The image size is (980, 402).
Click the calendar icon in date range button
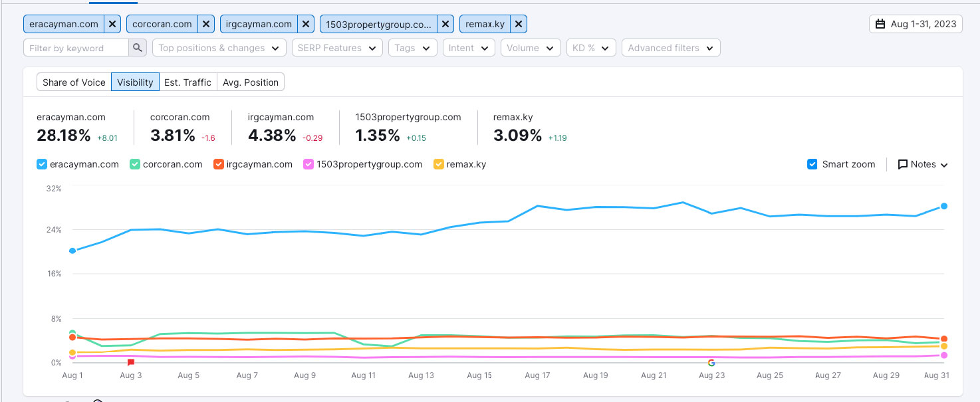pos(880,24)
